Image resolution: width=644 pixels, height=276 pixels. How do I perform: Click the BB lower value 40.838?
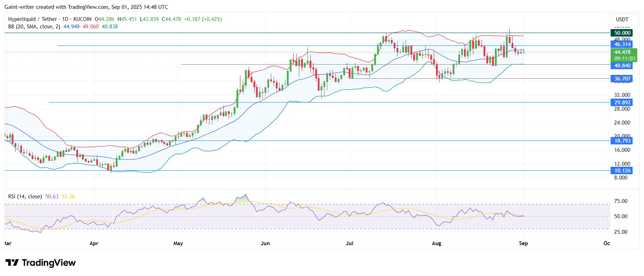[x=110, y=27]
